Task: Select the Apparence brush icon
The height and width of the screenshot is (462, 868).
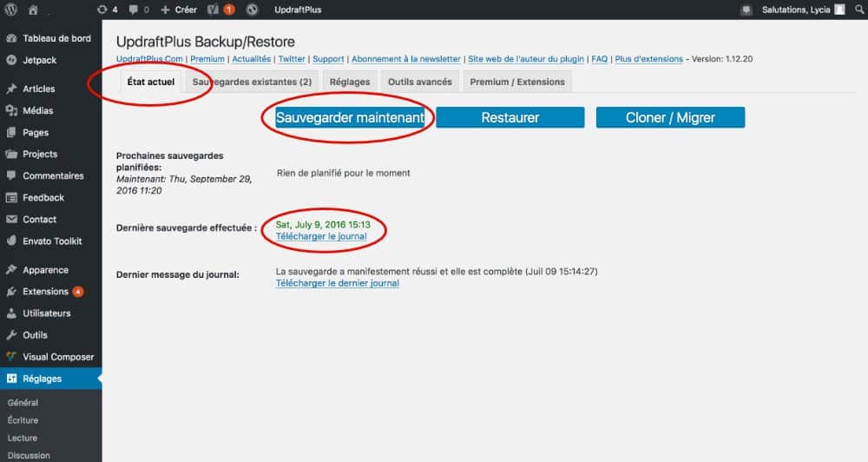Action: [x=11, y=270]
